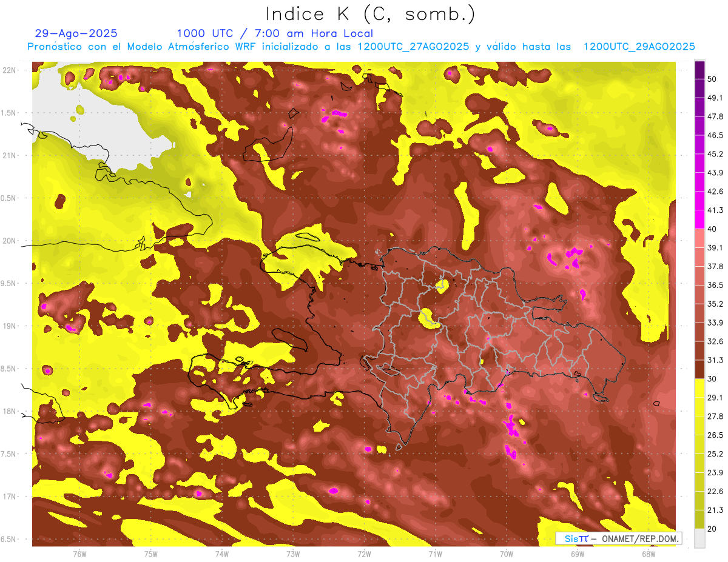Viewport: 728px width, 562px height.
Task: Click the 25.2 legend value
Action: click(715, 453)
